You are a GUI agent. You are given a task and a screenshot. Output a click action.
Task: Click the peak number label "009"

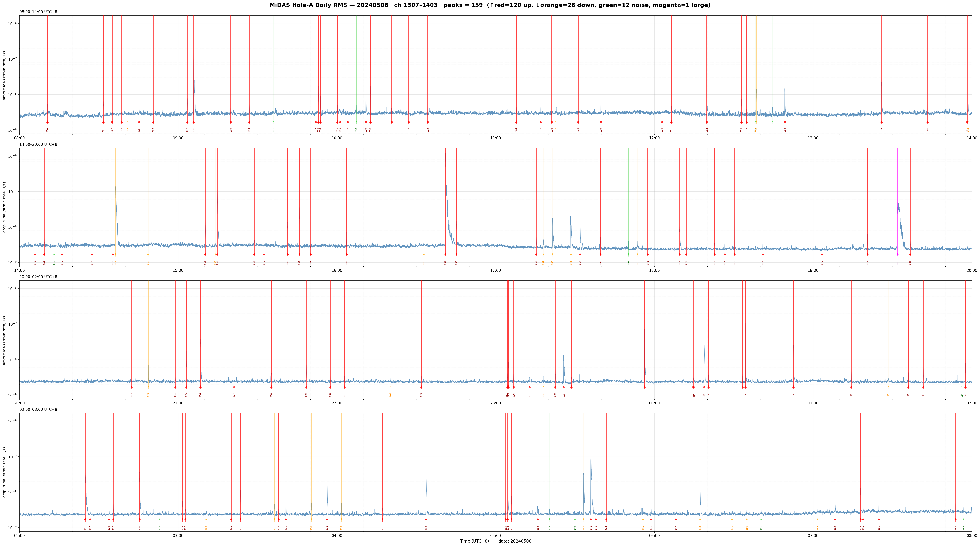pos(231,130)
